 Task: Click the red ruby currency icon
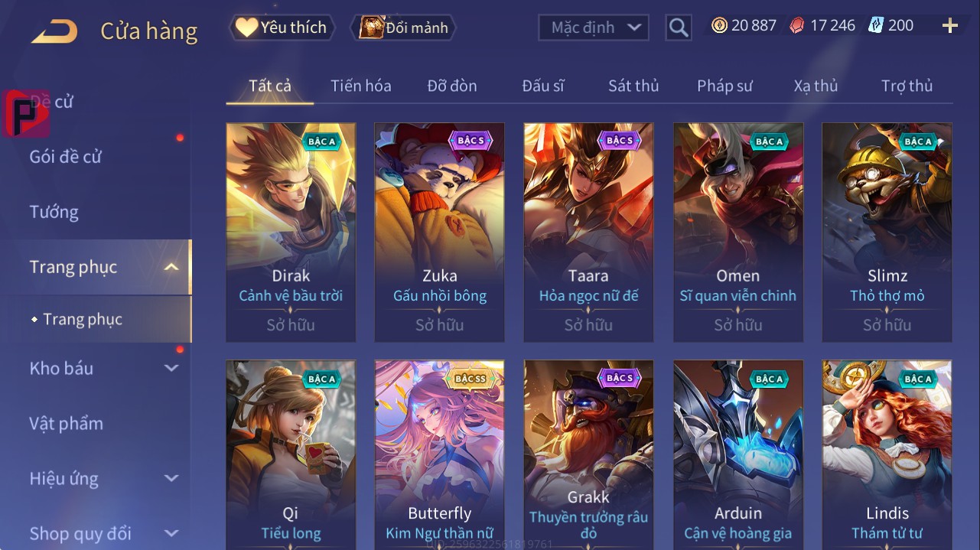797,25
